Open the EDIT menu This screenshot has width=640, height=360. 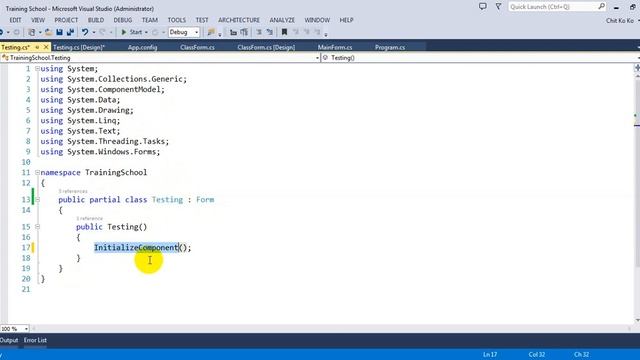click(16, 20)
